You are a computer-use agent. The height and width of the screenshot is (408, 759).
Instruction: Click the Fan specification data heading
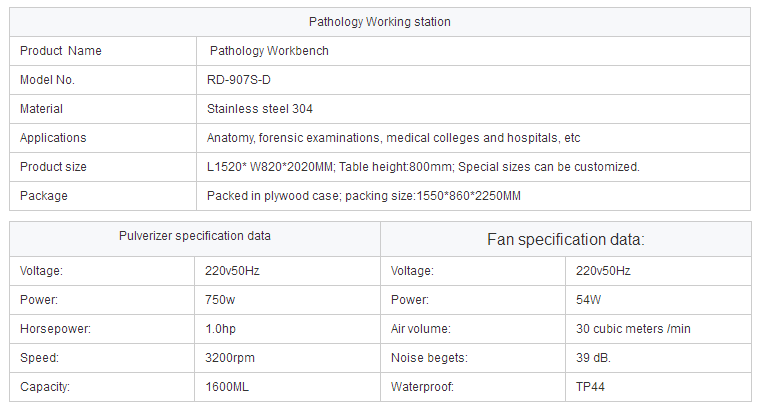[x=565, y=240]
